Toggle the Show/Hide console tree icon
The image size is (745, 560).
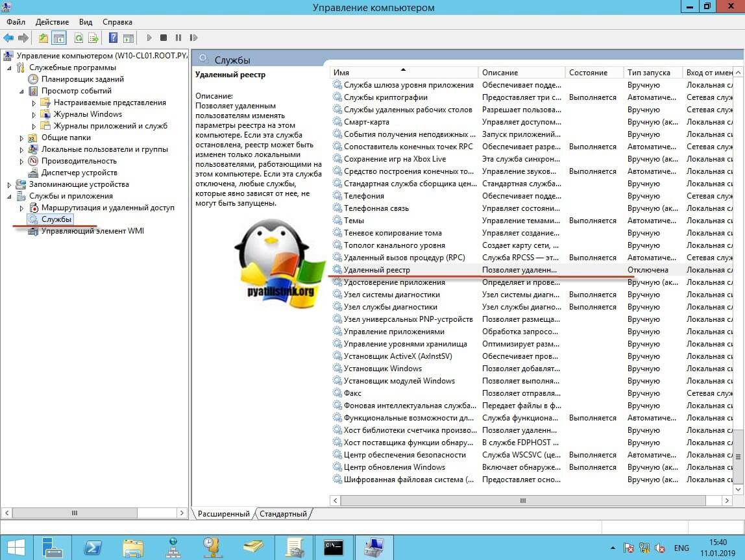59,38
